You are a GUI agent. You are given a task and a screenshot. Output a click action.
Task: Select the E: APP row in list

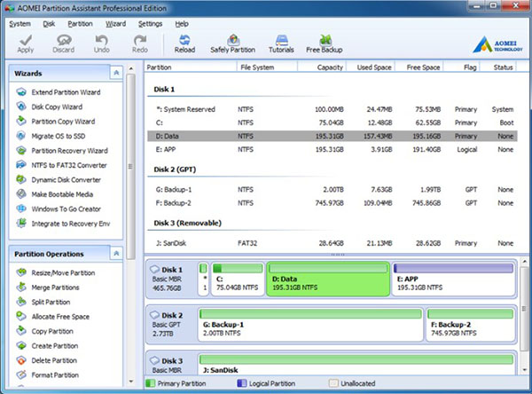pyautogui.click(x=332, y=149)
